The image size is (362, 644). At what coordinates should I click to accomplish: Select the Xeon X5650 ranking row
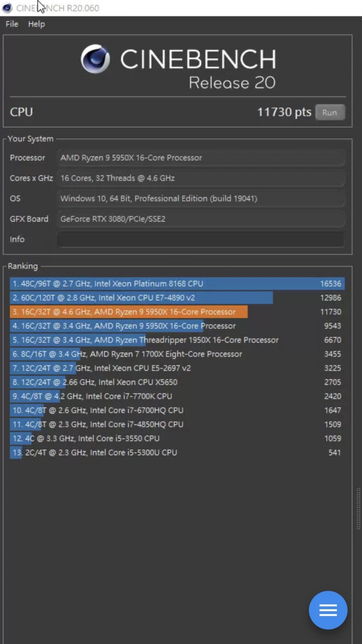[x=177, y=382]
